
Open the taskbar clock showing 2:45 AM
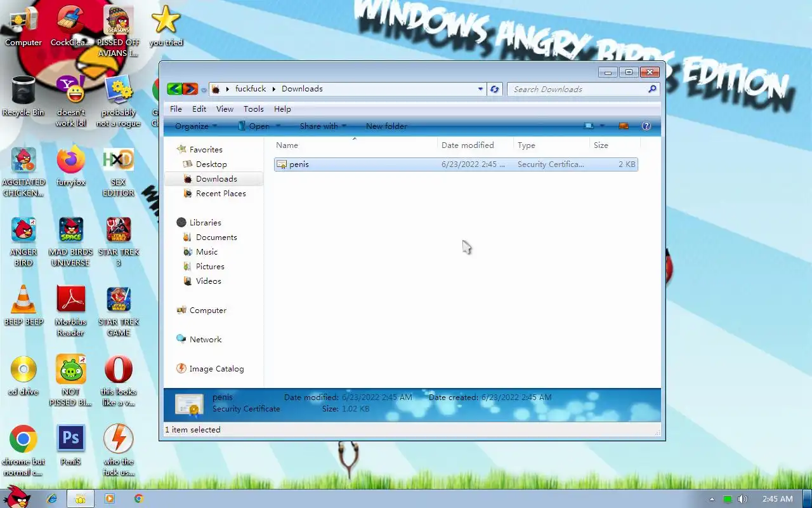coord(777,499)
